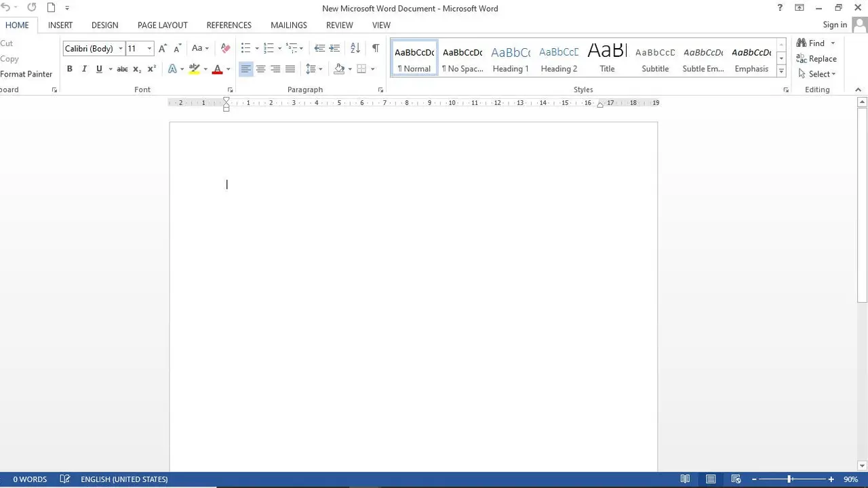Center the paragraph alignment

(261, 68)
